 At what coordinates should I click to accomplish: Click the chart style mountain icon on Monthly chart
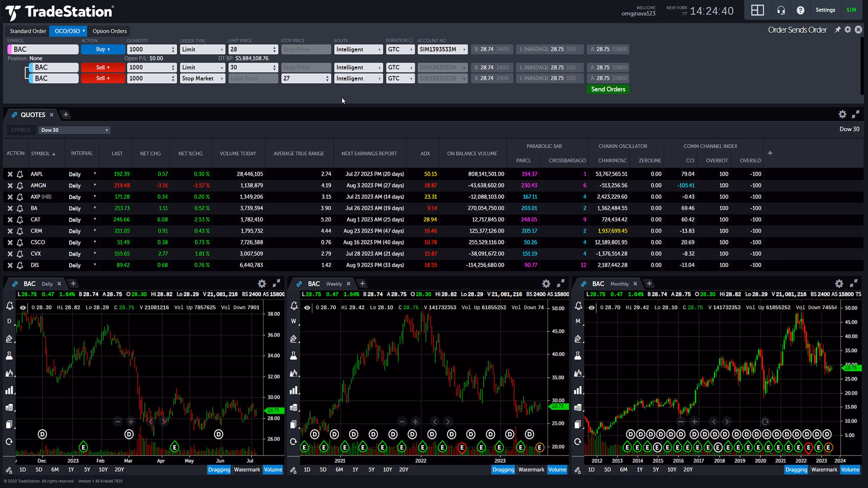click(x=577, y=373)
